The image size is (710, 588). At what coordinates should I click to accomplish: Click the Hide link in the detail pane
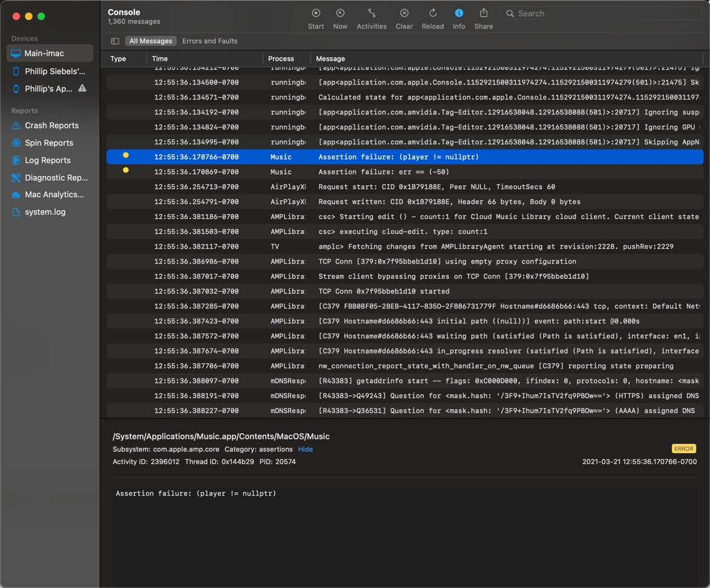click(305, 449)
